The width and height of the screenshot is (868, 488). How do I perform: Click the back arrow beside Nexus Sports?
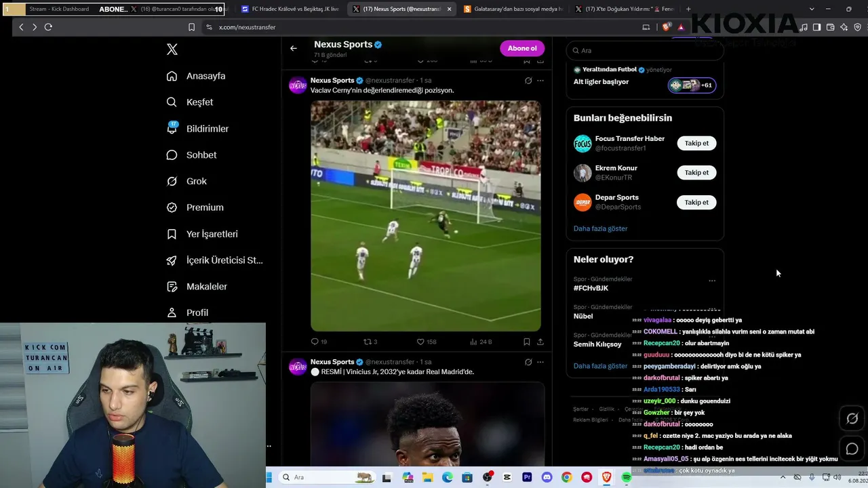pyautogui.click(x=294, y=48)
